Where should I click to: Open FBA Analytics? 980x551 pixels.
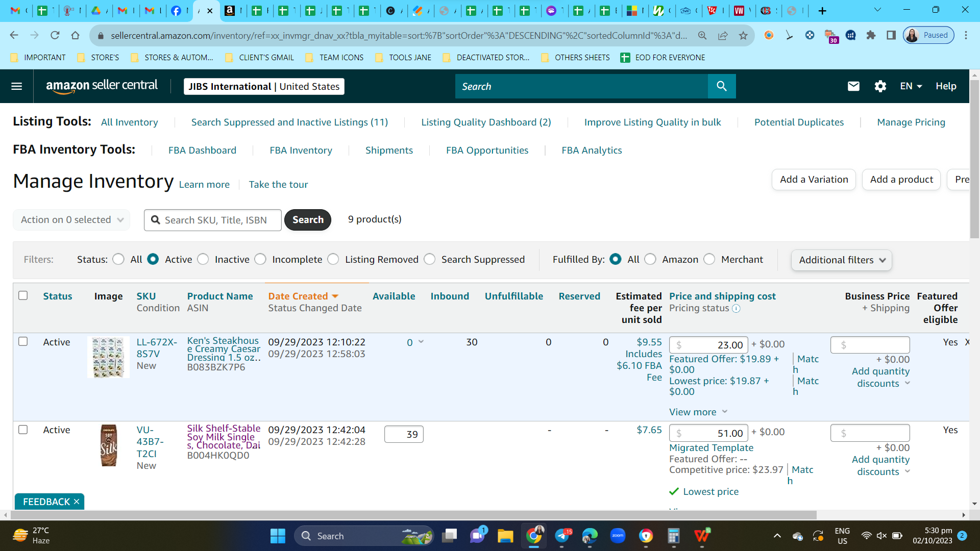click(x=592, y=151)
